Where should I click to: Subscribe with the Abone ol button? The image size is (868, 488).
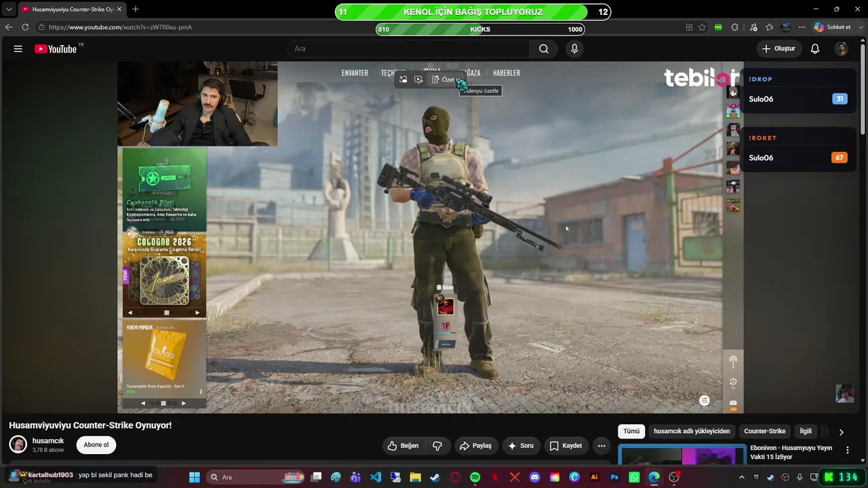click(x=96, y=445)
